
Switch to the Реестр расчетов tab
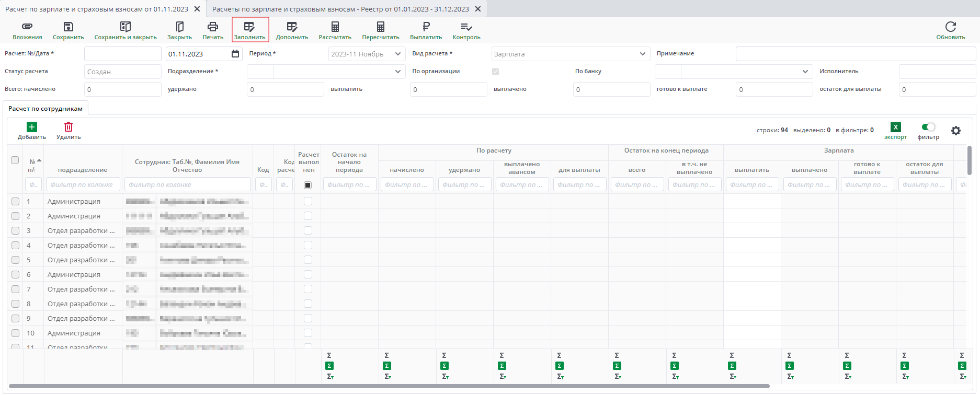point(340,9)
